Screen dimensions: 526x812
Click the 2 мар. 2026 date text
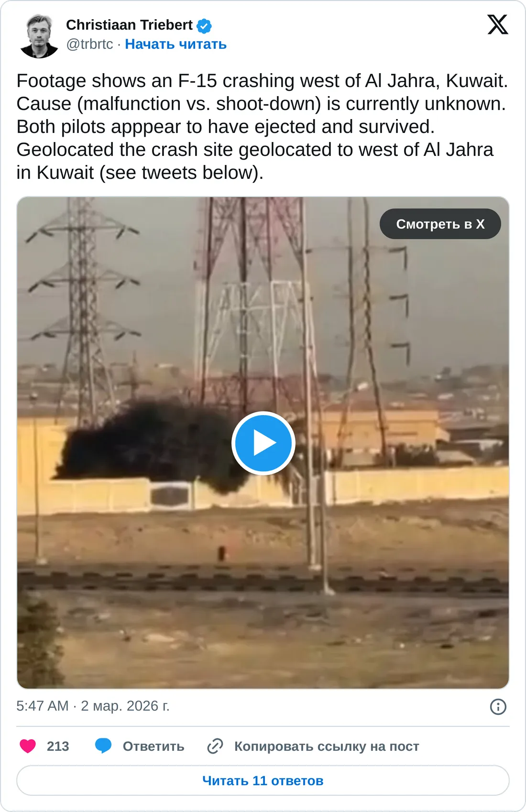click(x=125, y=706)
